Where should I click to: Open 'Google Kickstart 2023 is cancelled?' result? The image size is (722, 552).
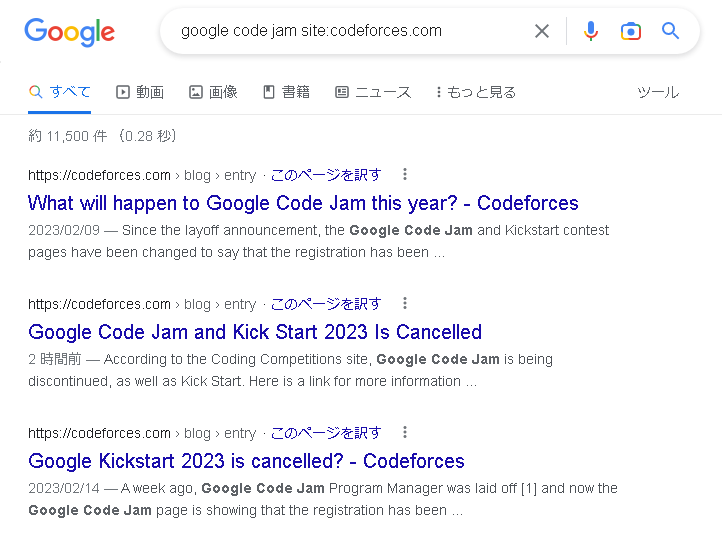[x=246, y=461]
